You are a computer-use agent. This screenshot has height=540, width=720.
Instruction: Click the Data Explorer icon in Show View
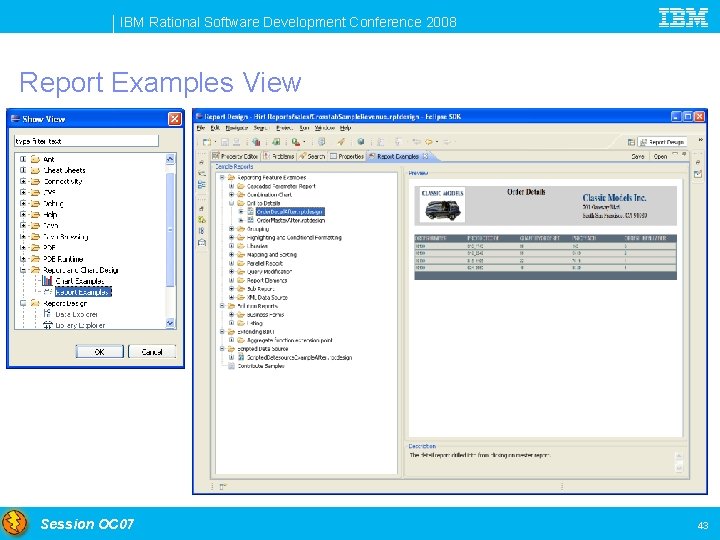[47, 314]
